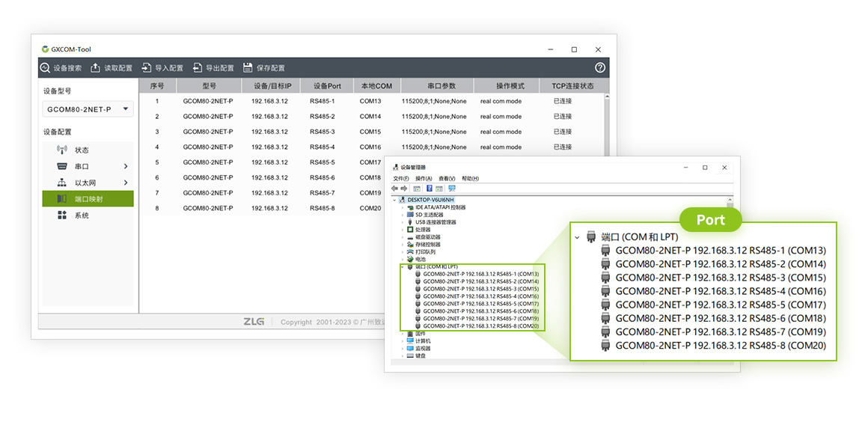This screenshot has width=868, height=434.
Task: Open the 系统 system settings item
Action: click(x=82, y=216)
